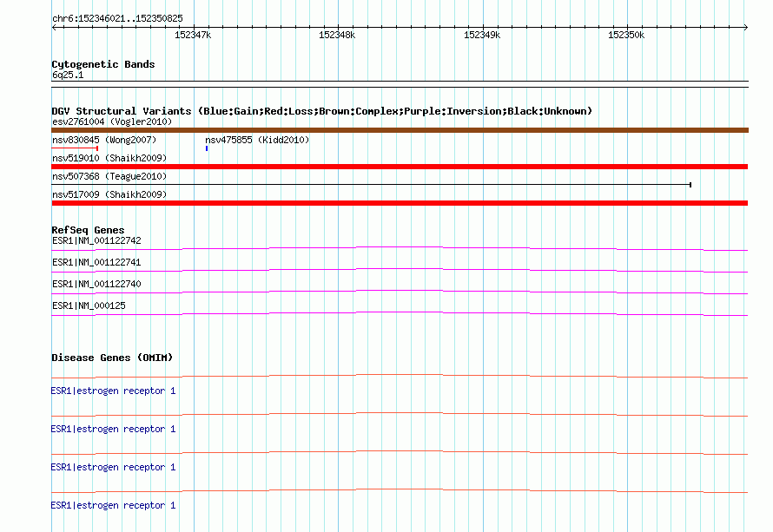Select the ESR1|NM_001122741 transcript label
This screenshot has width=773, height=532.
(96, 262)
